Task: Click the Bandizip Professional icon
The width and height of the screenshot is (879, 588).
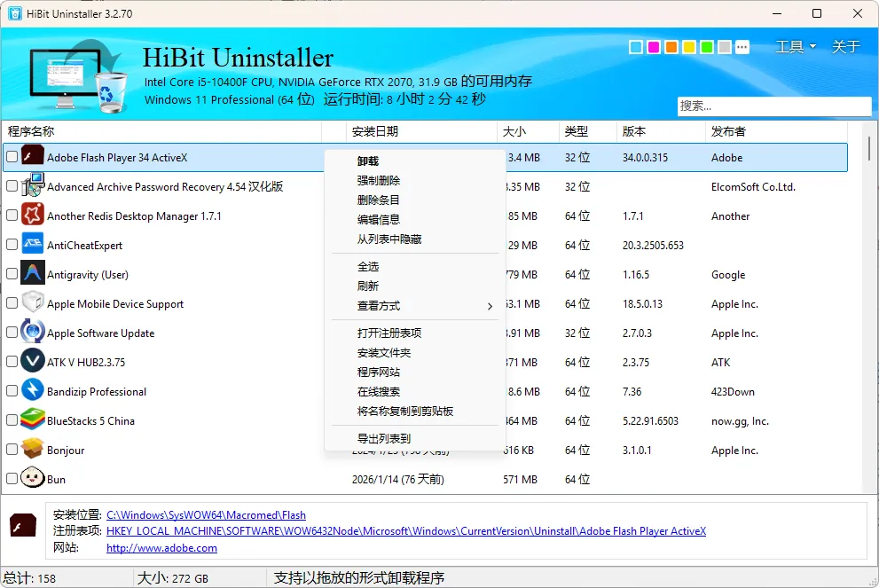Action: pyautogui.click(x=33, y=389)
